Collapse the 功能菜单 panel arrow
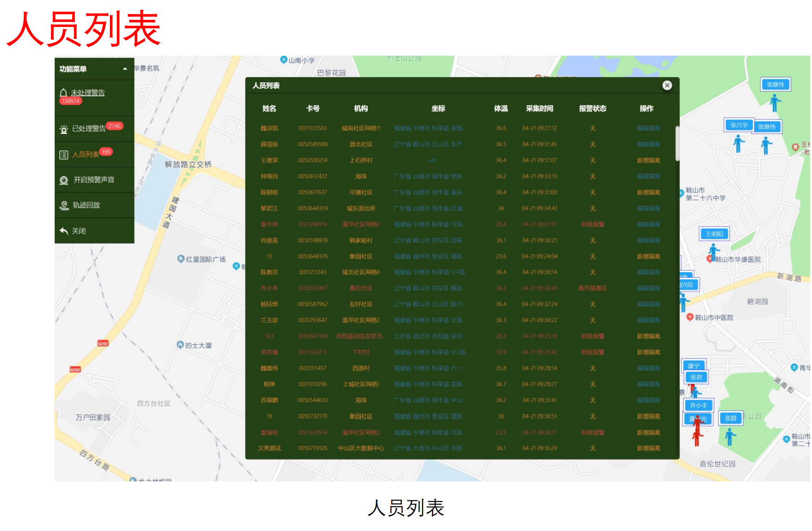 click(x=125, y=69)
